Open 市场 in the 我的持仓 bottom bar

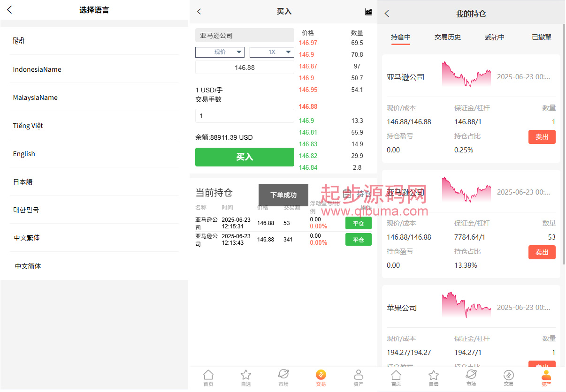(x=471, y=378)
